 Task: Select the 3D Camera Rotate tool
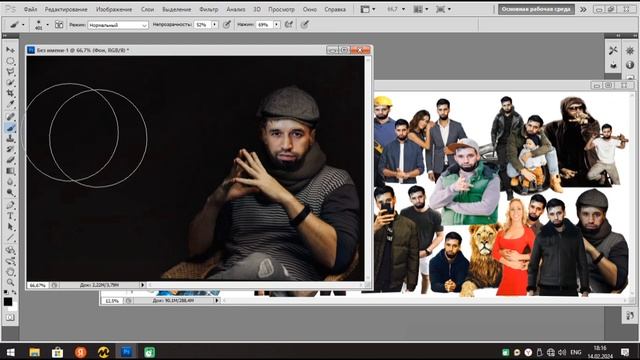coord(10,261)
